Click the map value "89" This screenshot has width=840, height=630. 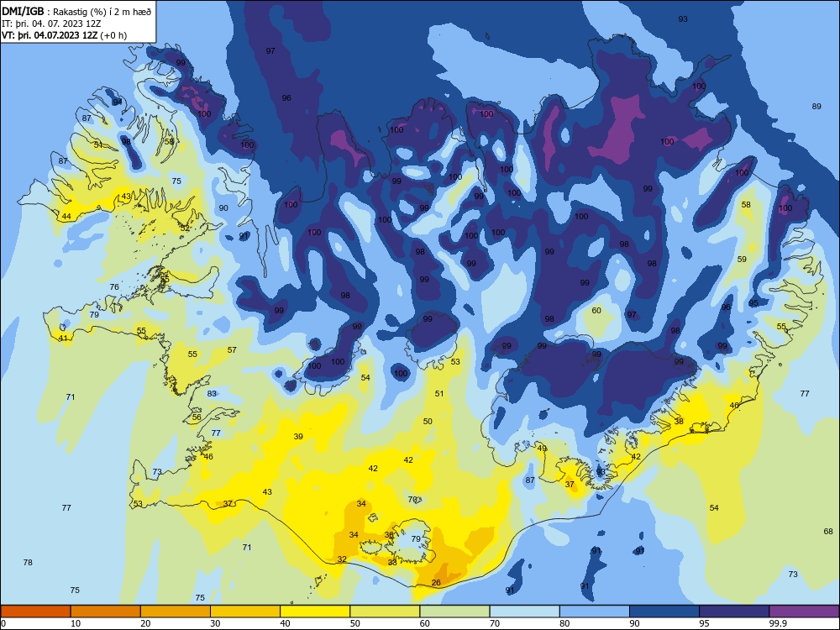click(x=816, y=107)
